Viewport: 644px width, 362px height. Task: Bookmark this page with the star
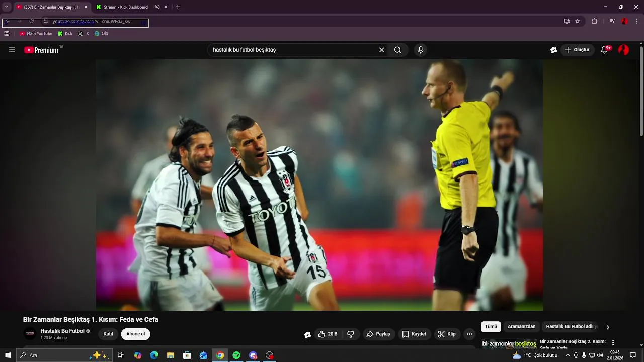click(x=578, y=21)
